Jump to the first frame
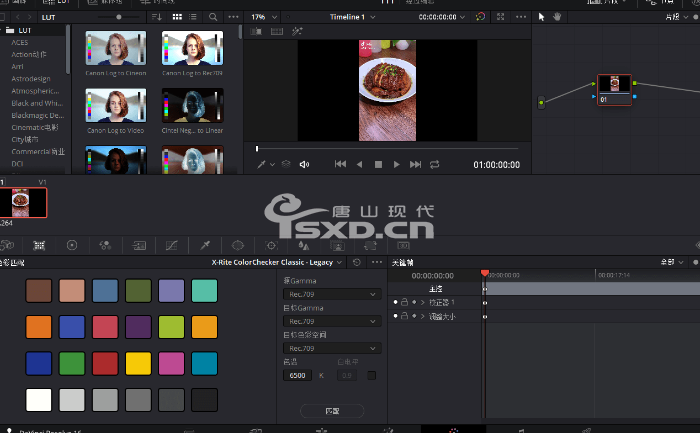The height and width of the screenshot is (433, 700). click(x=340, y=164)
